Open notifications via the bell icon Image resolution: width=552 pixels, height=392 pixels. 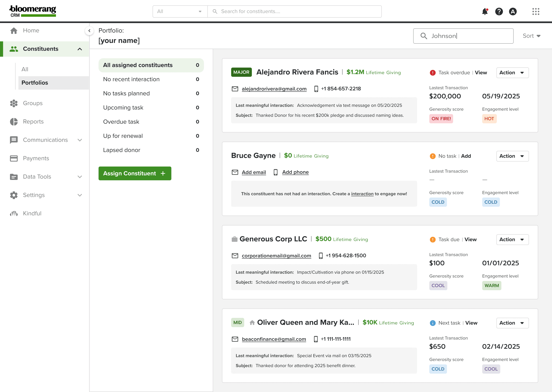click(485, 11)
